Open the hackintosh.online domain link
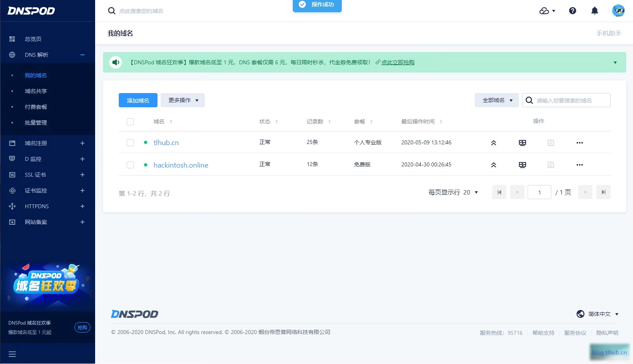This screenshot has width=633, height=364. 181,165
